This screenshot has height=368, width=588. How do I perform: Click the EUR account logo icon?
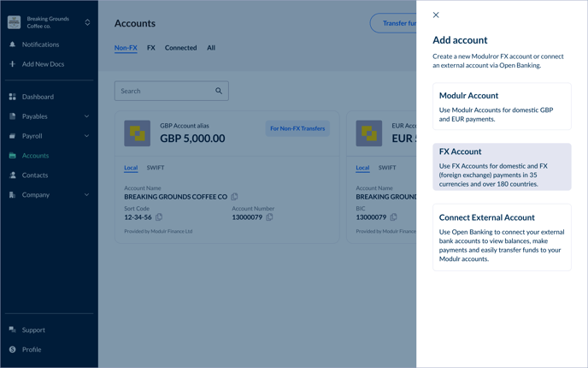tap(369, 134)
